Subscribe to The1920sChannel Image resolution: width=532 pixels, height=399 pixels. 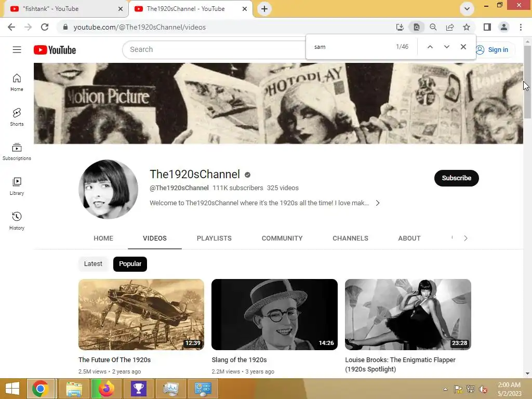click(456, 178)
